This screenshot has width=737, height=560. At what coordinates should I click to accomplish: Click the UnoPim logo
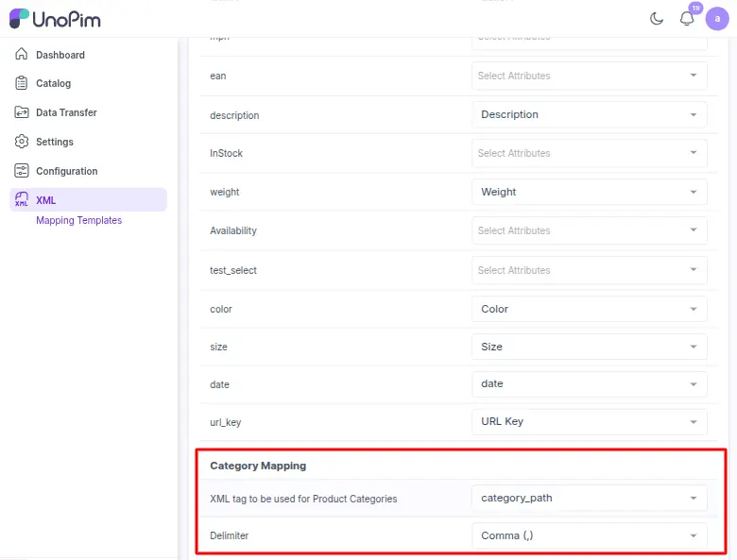pos(55,19)
